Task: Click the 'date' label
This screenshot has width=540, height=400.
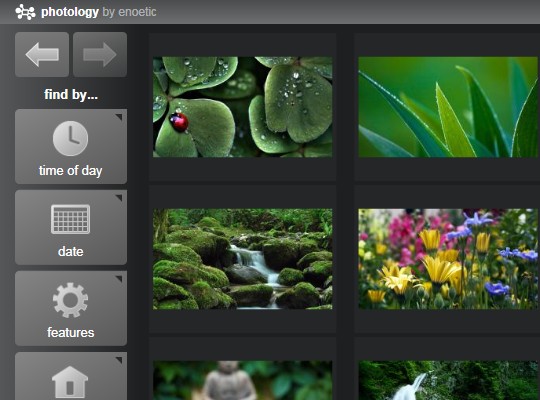Action: click(71, 252)
